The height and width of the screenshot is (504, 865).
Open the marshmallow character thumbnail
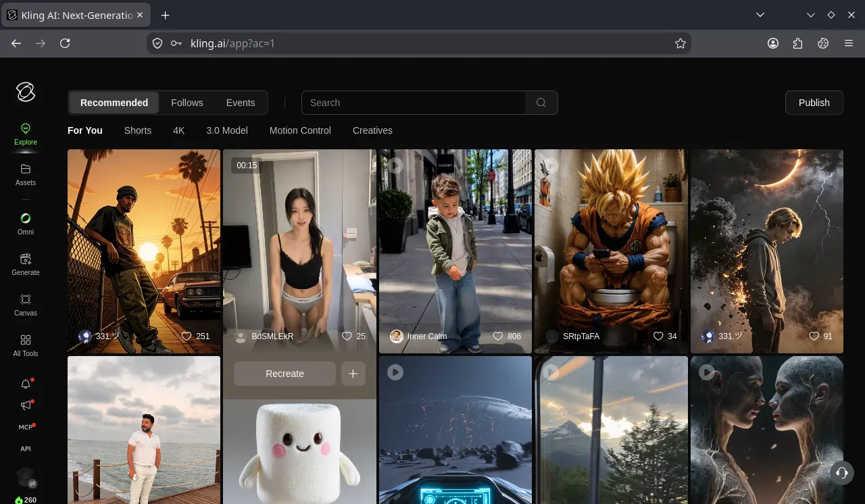[299, 451]
